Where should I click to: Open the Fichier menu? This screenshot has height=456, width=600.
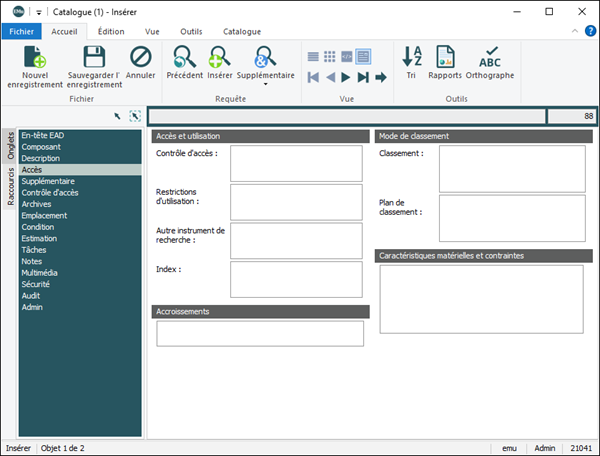pyautogui.click(x=22, y=32)
